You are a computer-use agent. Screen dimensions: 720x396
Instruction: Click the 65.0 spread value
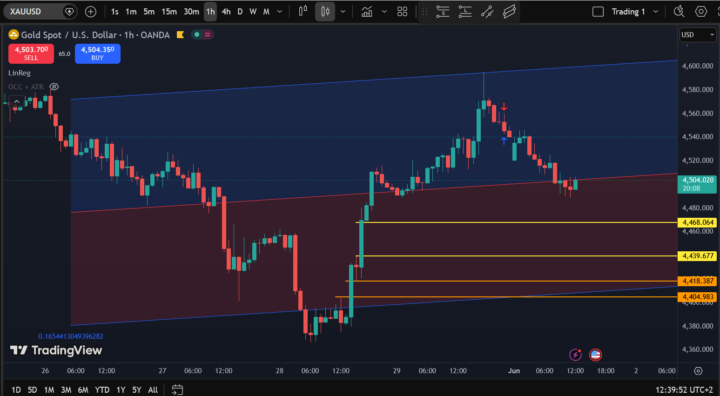click(64, 54)
